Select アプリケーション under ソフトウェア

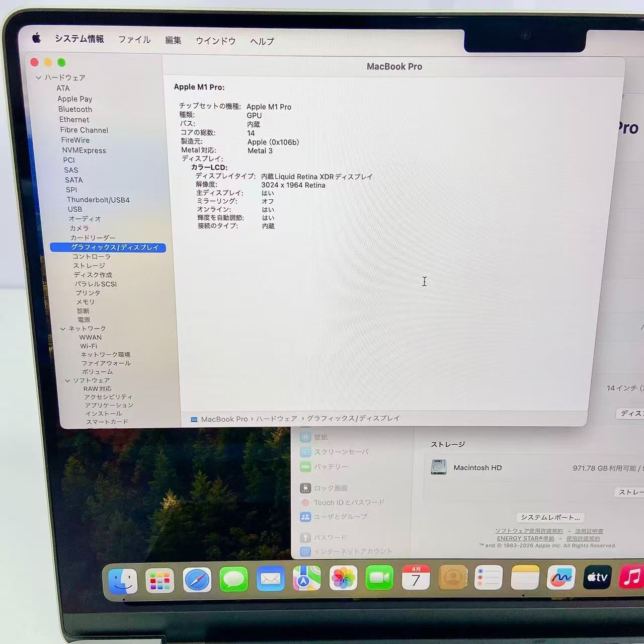(109, 405)
